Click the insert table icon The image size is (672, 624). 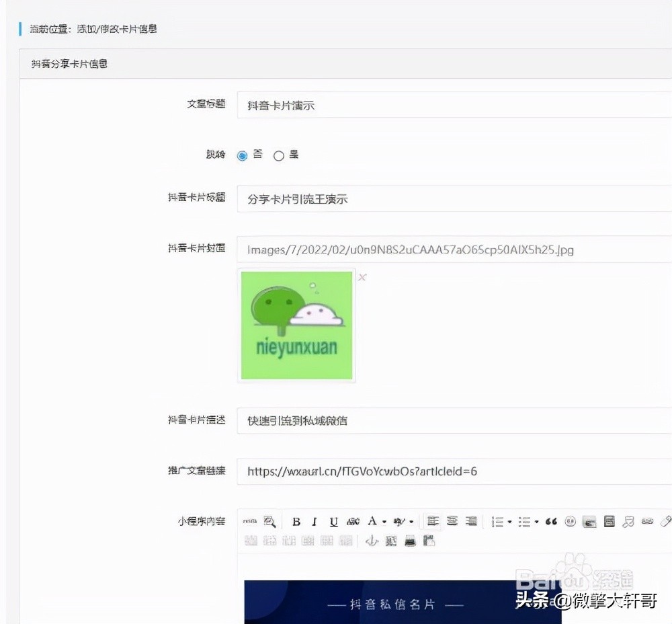[x=608, y=520]
